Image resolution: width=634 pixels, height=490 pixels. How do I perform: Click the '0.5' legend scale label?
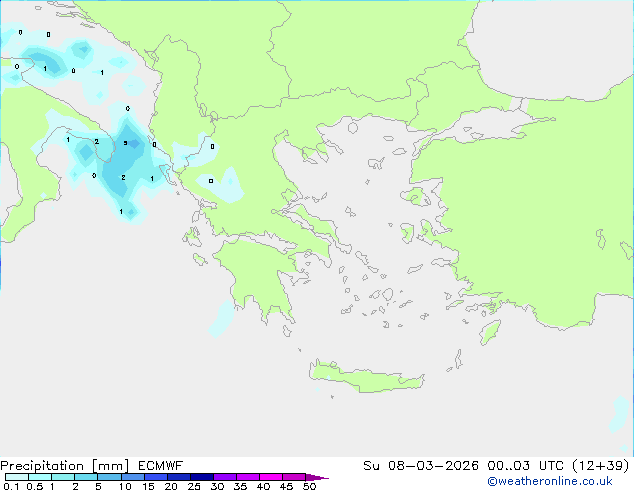pos(35,486)
